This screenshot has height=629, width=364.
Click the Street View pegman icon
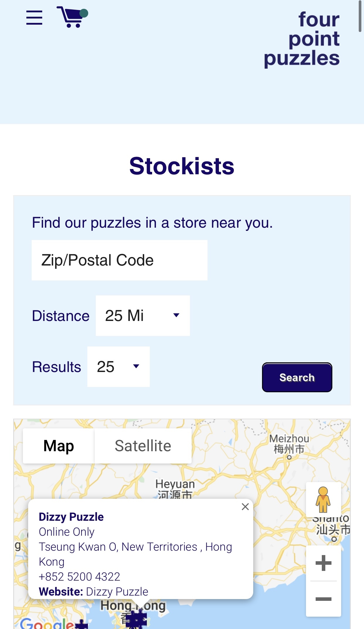323,499
